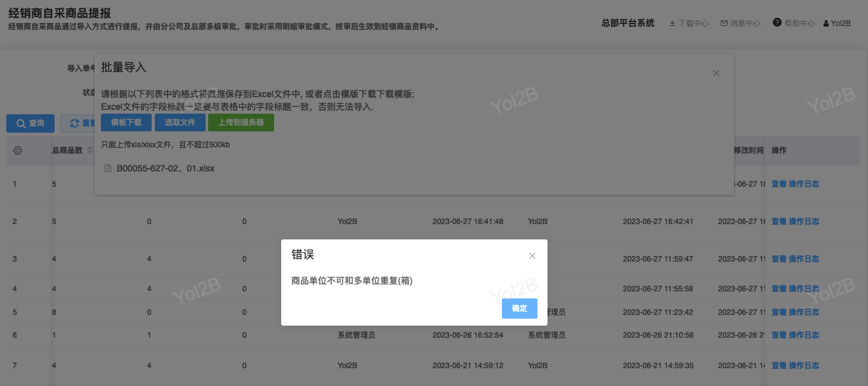Click the document icon beside the xlsx file
868x386 pixels.
108,169
